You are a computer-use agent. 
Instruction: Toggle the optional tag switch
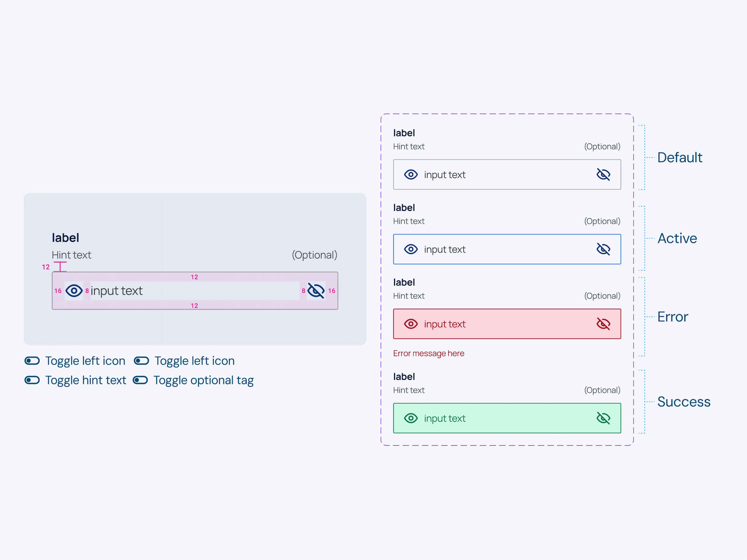(140, 380)
